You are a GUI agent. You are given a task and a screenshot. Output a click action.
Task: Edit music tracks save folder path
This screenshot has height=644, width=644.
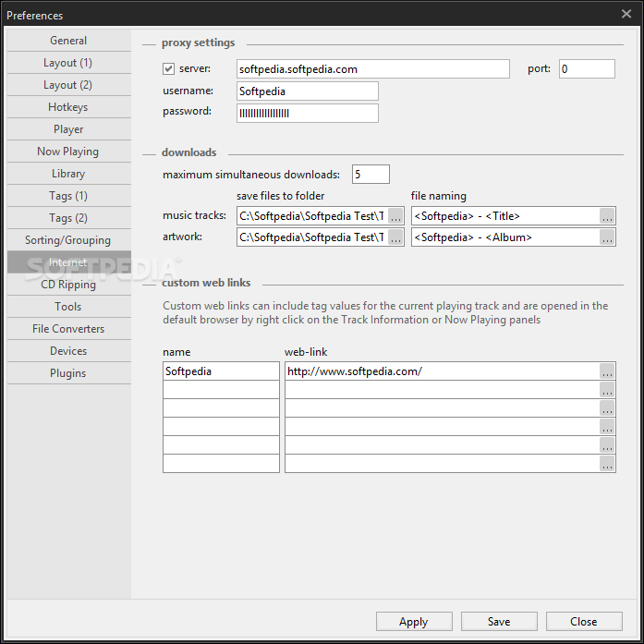coord(312,215)
